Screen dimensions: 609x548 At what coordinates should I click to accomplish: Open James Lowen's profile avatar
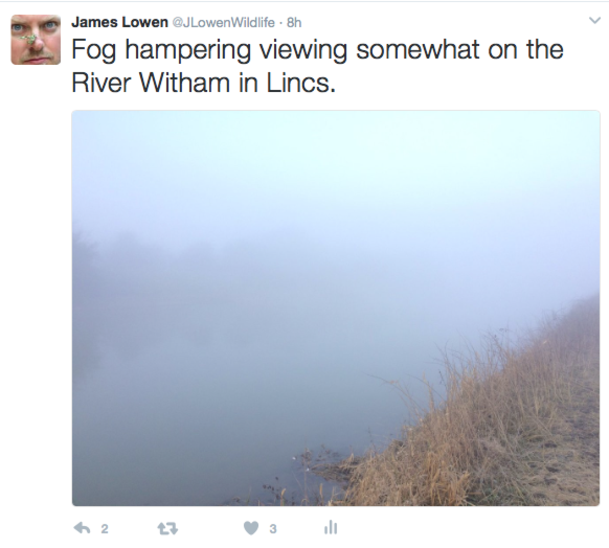pyautogui.click(x=36, y=40)
